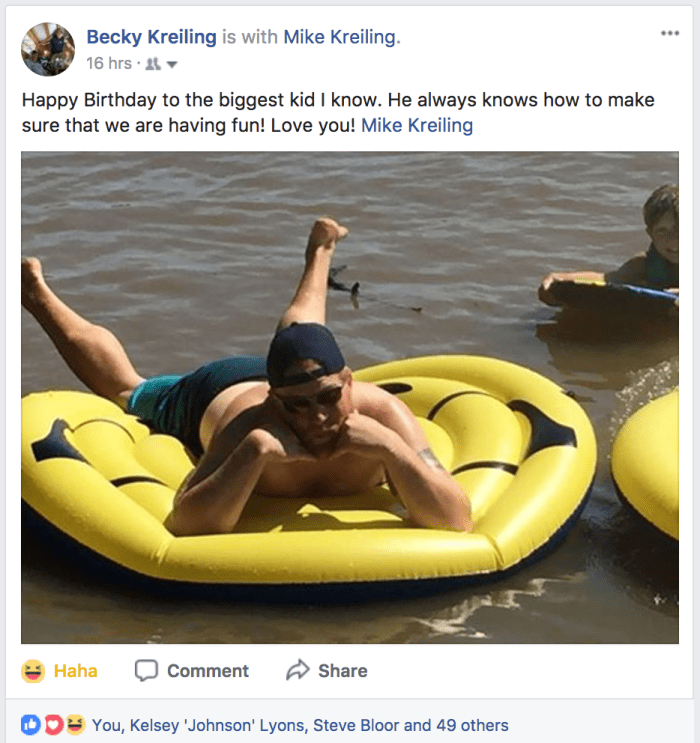
Task: Show the 49 others who reacted
Action: 471,725
